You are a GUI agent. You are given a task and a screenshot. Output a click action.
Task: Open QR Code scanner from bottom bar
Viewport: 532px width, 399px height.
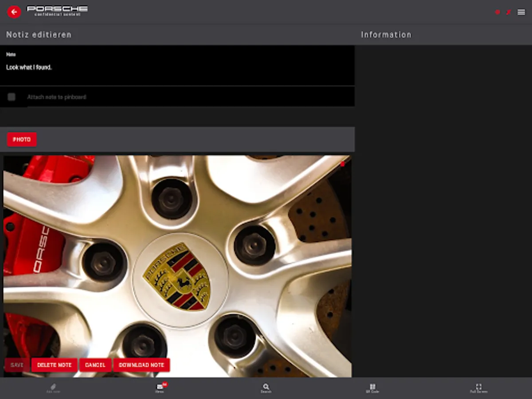(x=372, y=388)
